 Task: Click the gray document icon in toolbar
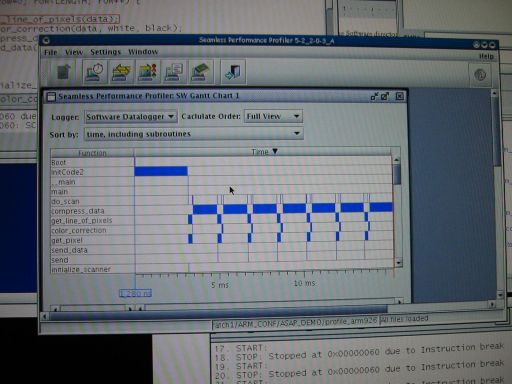click(64, 72)
